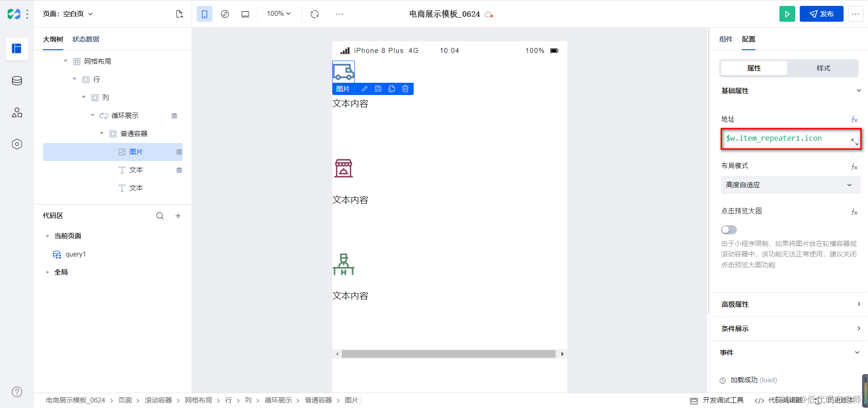Switch to mini program preview mode
This screenshot has width=868, height=408.
[225, 14]
